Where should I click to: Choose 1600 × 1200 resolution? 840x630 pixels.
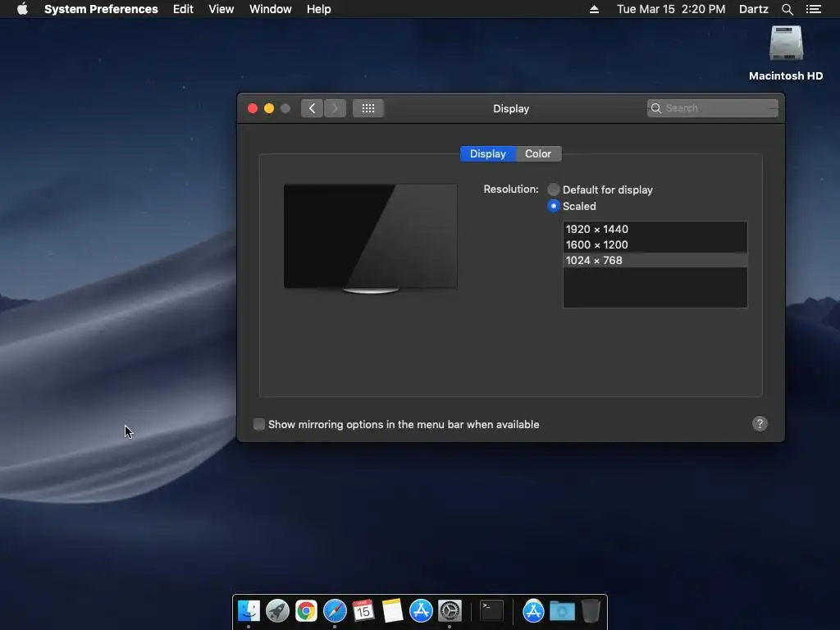point(655,244)
